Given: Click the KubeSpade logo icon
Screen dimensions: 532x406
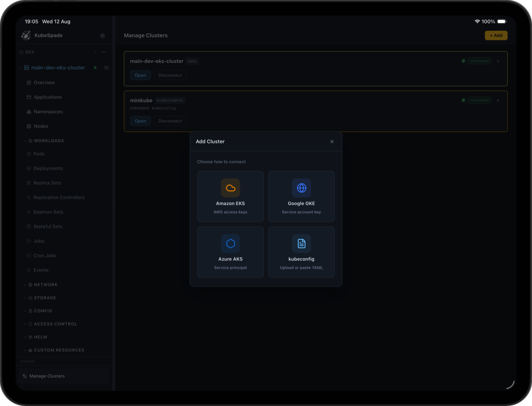Looking at the screenshot, I should 26,36.
